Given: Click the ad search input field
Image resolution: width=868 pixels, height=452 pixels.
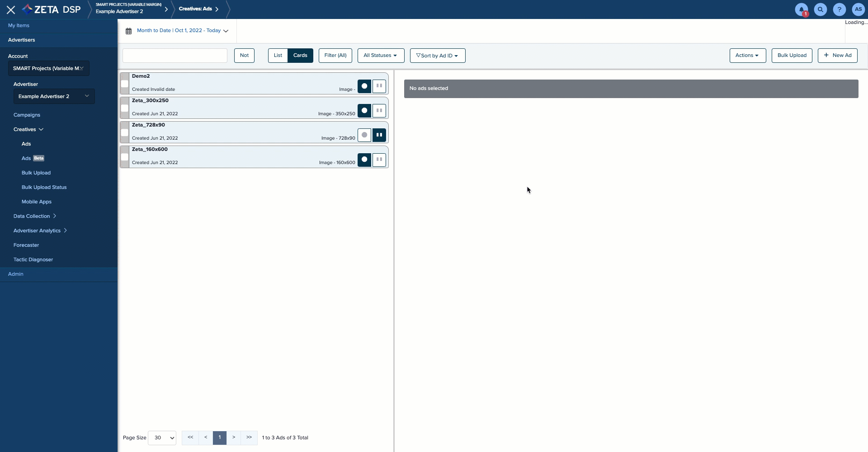Looking at the screenshot, I should tap(175, 56).
